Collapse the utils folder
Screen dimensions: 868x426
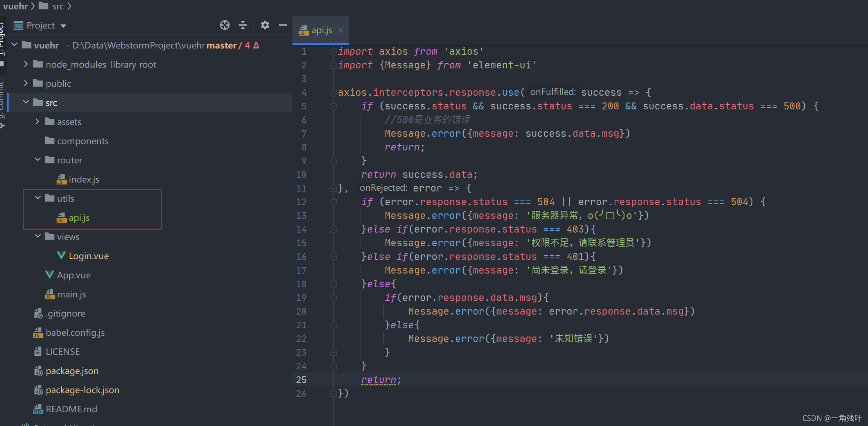click(38, 198)
